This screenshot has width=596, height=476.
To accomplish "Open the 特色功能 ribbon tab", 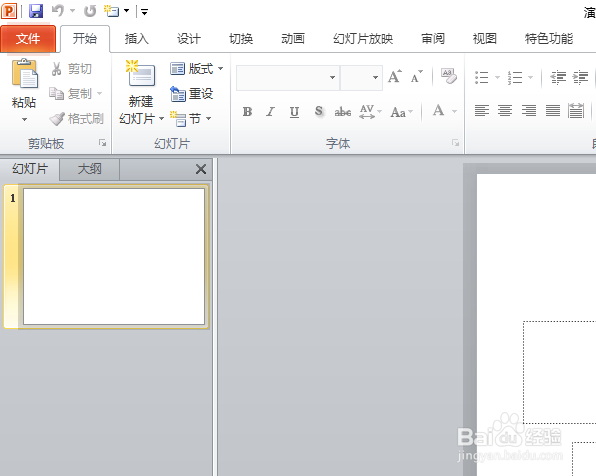I will click(549, 39).
